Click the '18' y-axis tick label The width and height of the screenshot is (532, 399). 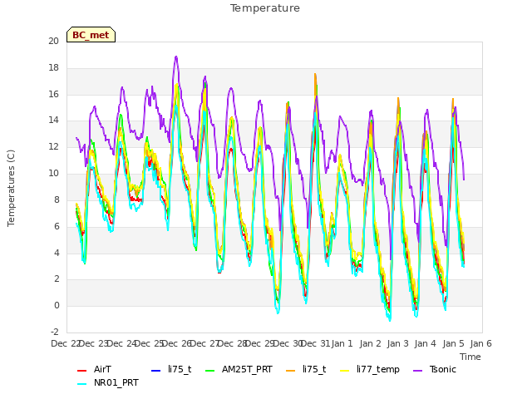click(x=53, y=67)
